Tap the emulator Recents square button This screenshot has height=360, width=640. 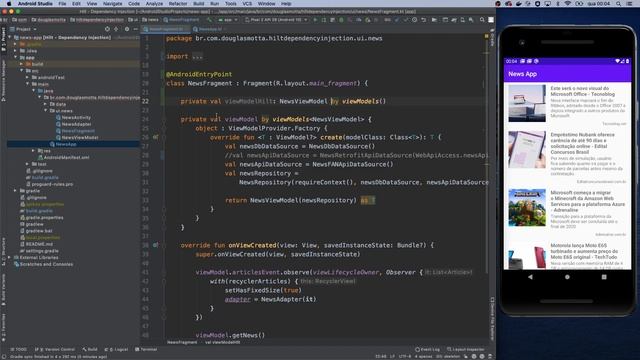coord(604,277)
